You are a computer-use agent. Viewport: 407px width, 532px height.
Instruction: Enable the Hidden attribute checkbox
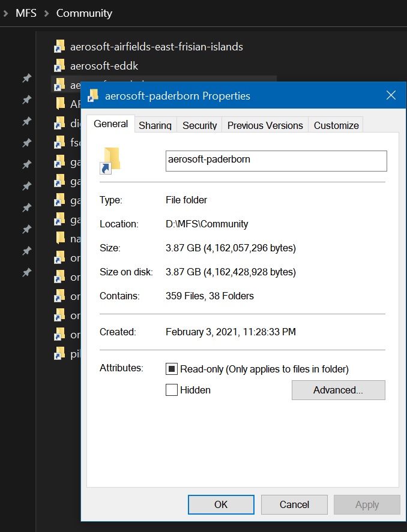pos(172,390)
